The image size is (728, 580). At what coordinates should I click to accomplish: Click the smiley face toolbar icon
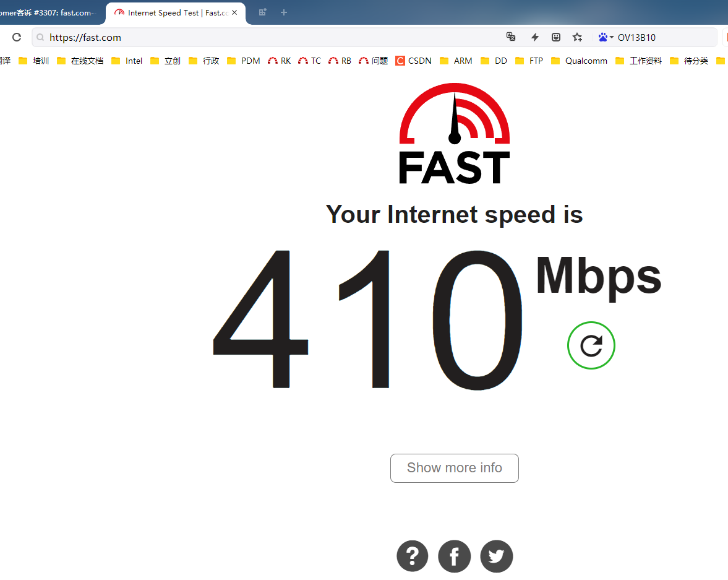(556, 37)
